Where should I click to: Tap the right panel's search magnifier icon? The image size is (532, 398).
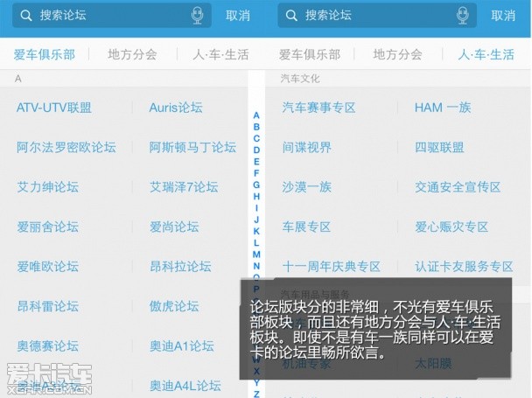point(291,16)
